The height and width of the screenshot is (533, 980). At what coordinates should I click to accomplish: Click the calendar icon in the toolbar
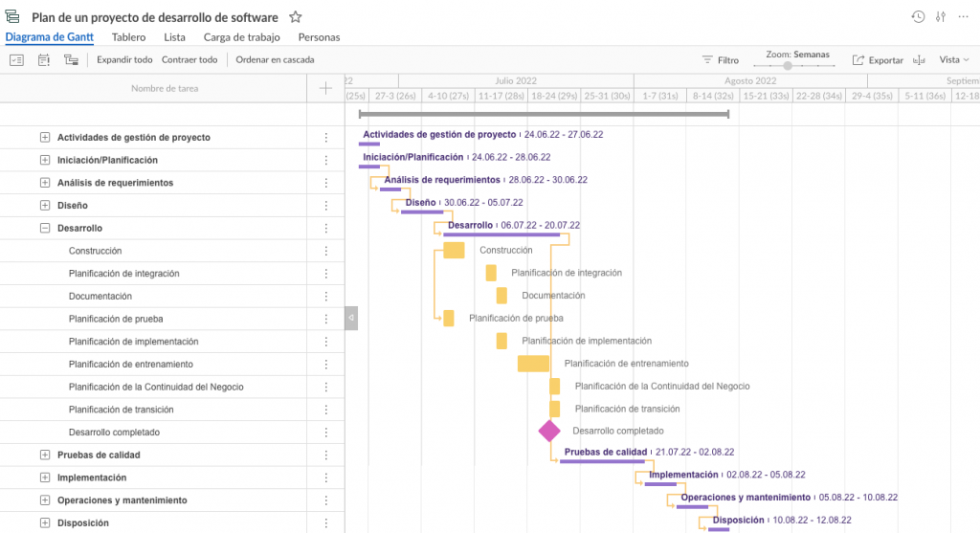click(44, 59)
